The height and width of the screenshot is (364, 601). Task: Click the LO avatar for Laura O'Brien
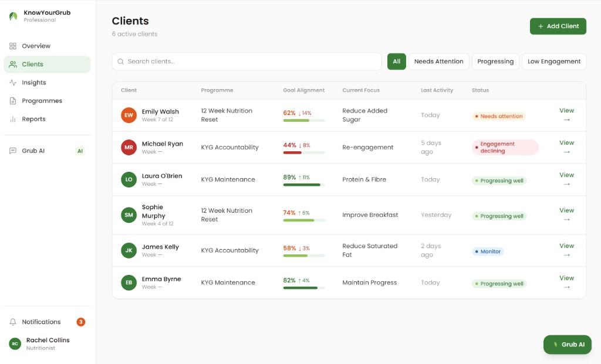click(129, 179)
